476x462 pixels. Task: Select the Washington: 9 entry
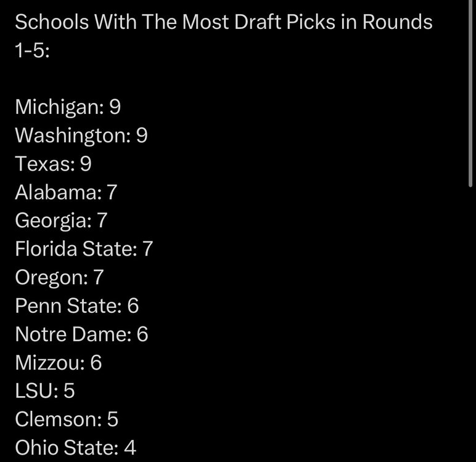pyautogui.click(x=81, y=136)
